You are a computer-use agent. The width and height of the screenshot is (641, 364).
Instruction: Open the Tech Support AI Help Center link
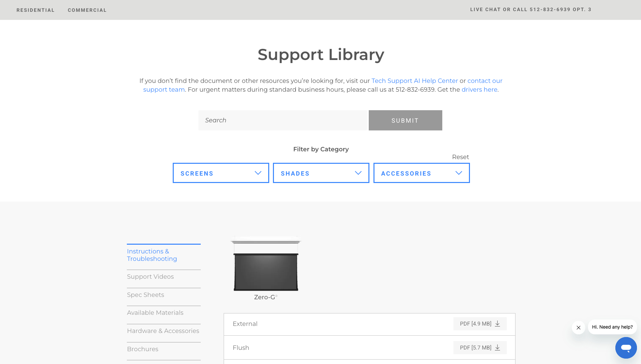click(x=415, y=81)
